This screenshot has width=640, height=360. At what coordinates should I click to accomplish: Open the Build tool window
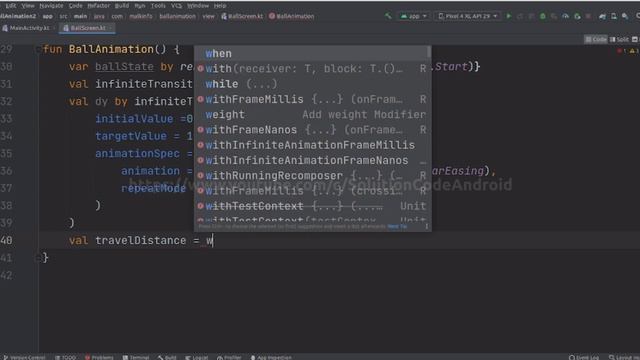point(167,357)
